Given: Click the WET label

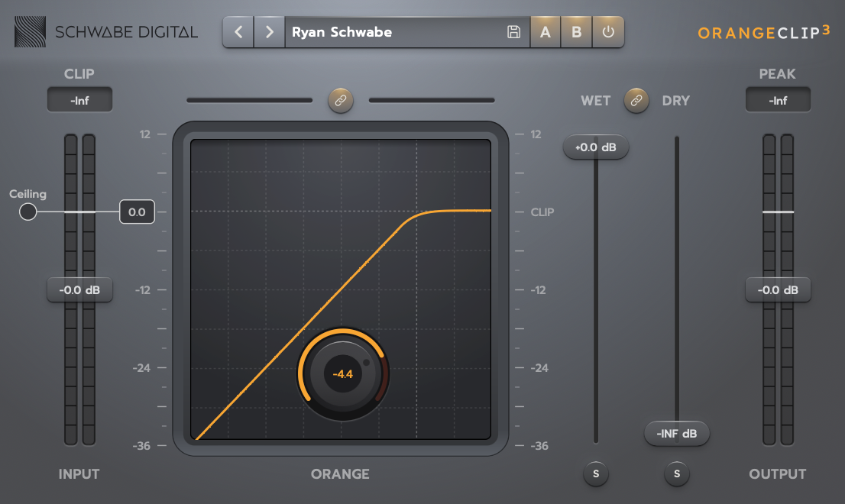Looking at the screenshot, I should point(595,101).
